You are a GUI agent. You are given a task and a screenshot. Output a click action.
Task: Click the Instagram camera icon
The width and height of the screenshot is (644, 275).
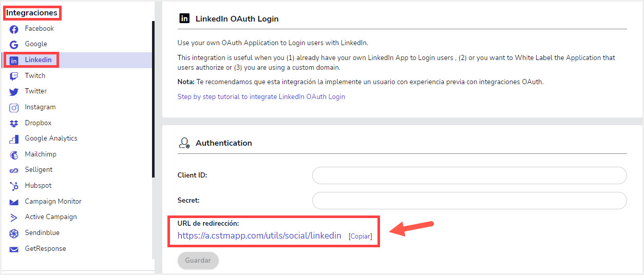click(14, 108)
